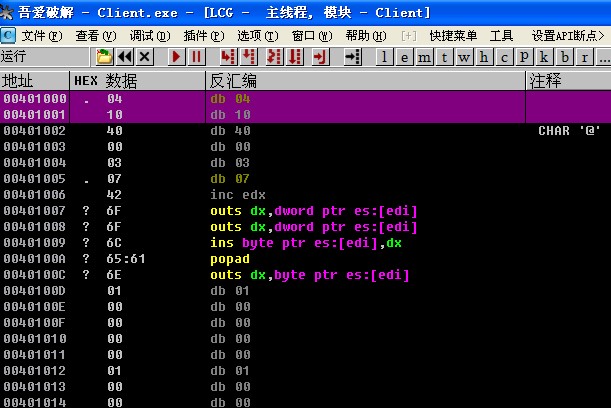Open file with the folder icon
The width and height of the screenshot is (611, 408).
click(104, 57)
